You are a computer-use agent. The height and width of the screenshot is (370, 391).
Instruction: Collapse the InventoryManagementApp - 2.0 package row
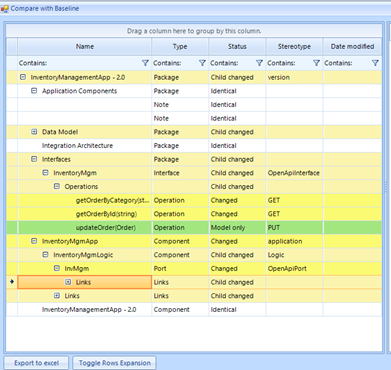coord(23,77)
